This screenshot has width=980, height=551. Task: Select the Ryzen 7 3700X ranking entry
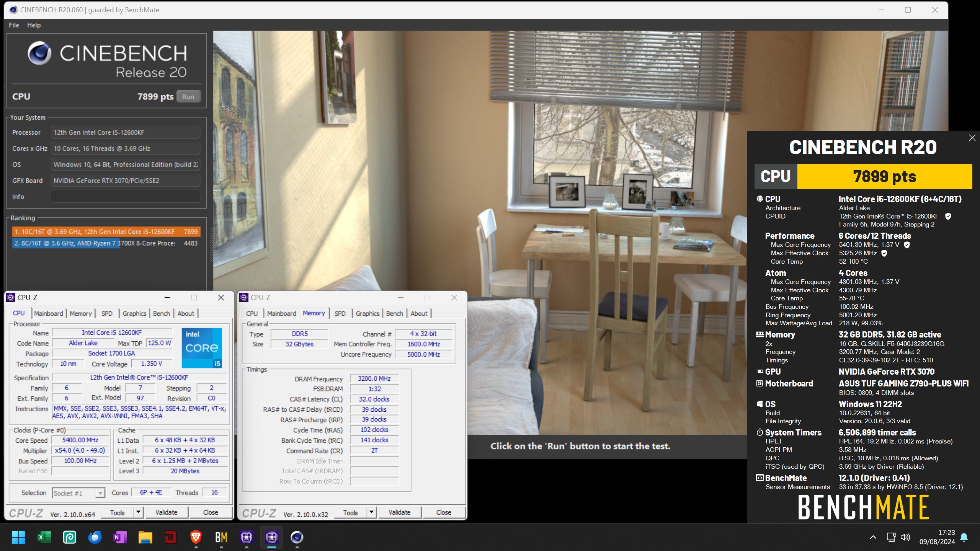pyautogui.click(x=106, y=243)
